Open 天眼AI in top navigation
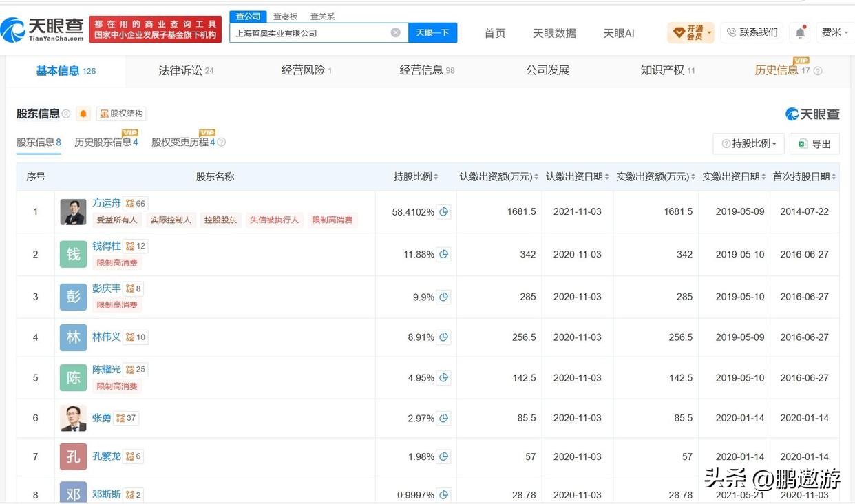855x504 pixels. 619,33
